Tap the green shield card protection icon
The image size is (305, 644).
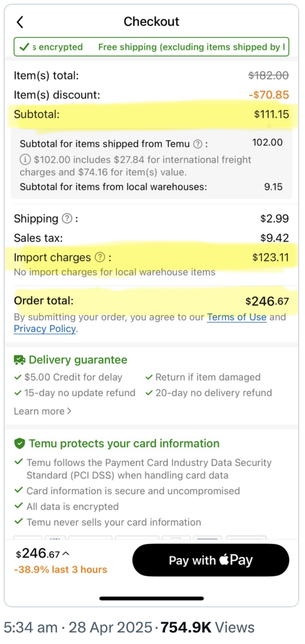[20, 443]
